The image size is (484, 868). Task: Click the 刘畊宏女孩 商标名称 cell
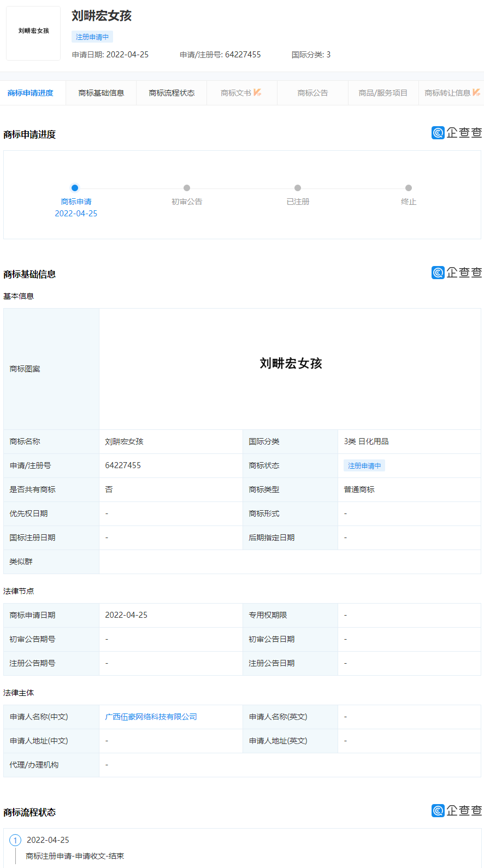[x=171, y=441]
